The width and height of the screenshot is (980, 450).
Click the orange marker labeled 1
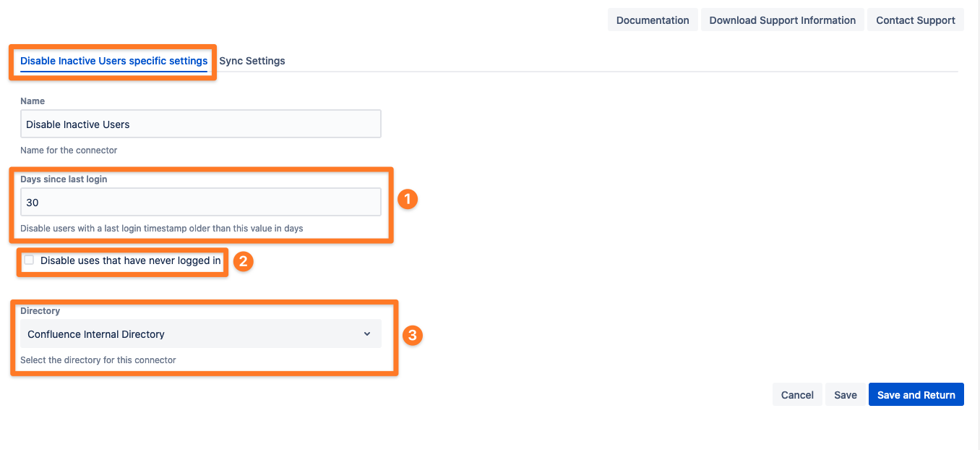pos(408,199)
